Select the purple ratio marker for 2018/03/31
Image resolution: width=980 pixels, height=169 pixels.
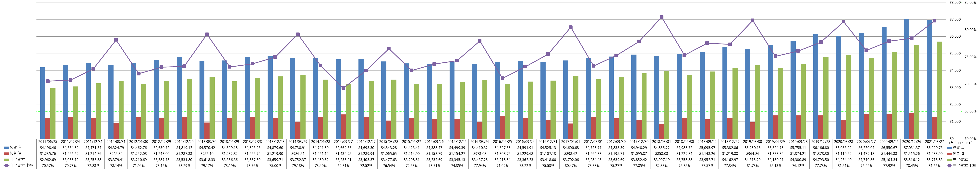(x=662, y=17)
